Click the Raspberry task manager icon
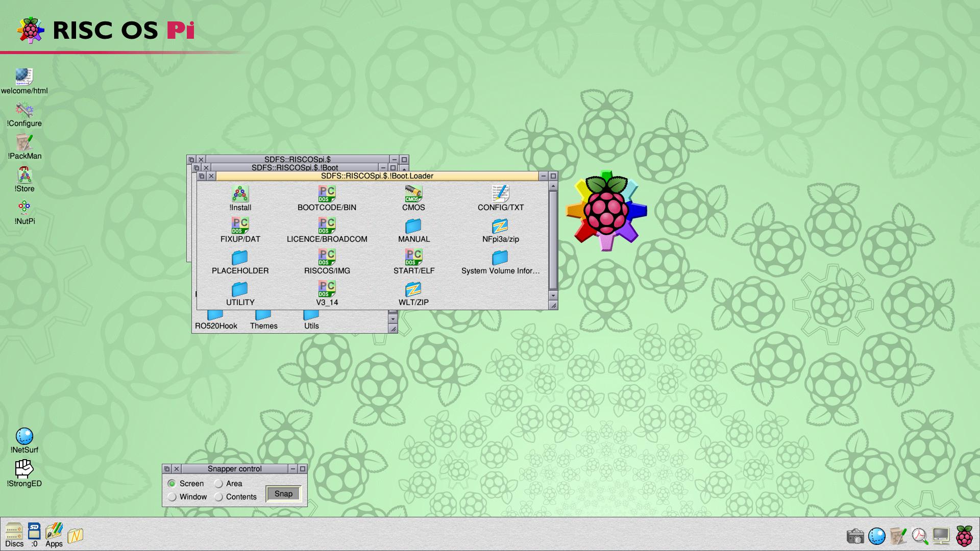Image resolution: width=980 pixels, height=551 pixels. tap(964, 536)
